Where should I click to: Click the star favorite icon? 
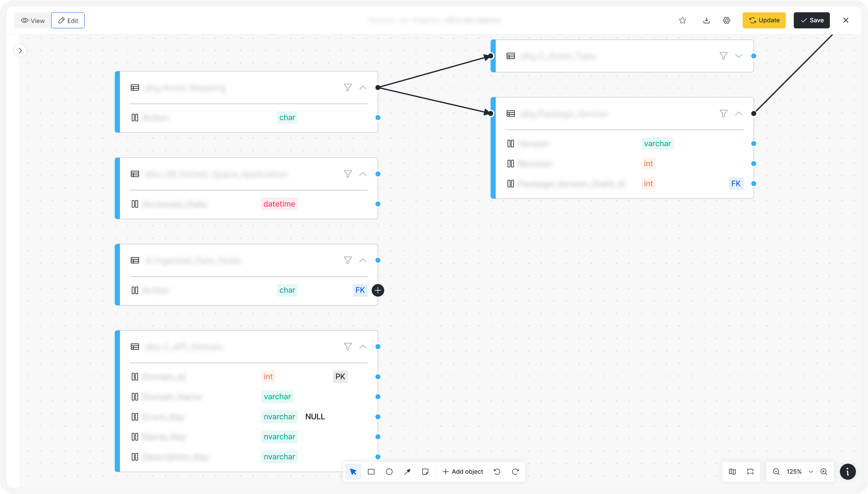tap(682, 20)
